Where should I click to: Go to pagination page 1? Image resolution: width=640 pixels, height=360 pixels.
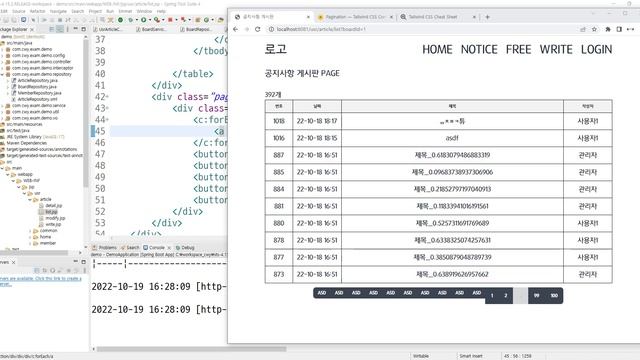(492, 296)
